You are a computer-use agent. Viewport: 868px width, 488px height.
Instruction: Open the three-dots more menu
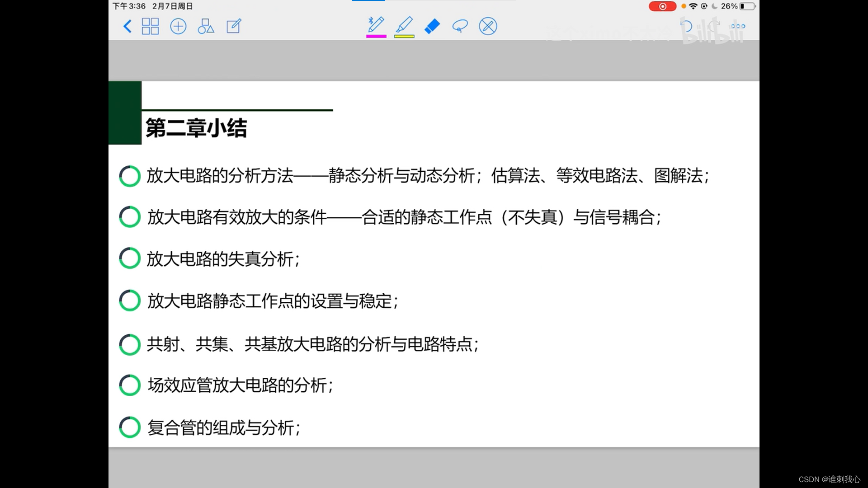(738, 26)
